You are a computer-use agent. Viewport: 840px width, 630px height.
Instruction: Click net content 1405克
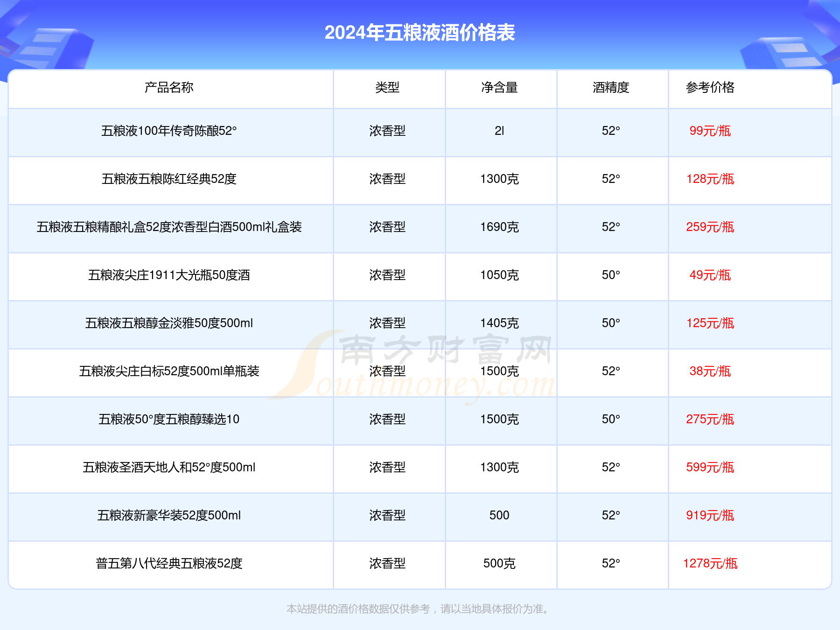click(499, 323)
